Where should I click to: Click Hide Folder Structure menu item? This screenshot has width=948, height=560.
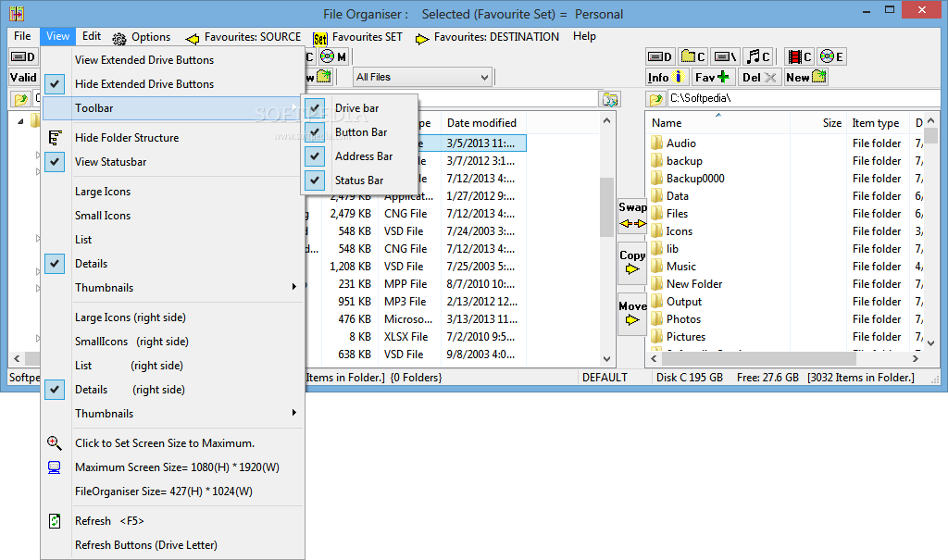click(172, 138)
